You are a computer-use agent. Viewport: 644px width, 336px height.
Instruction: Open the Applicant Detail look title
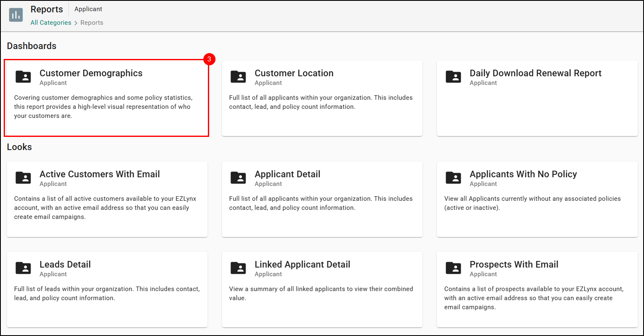point(287,174)
